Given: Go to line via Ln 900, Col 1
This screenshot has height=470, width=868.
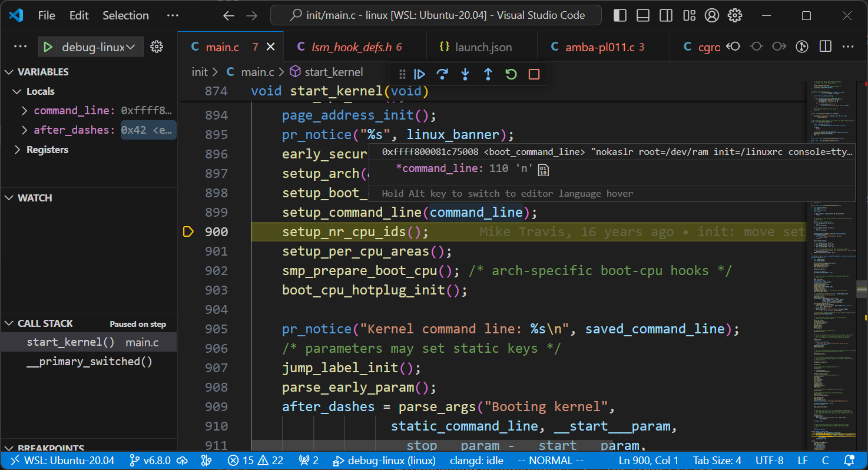Looking at the screenshot, I should coord(648,461).
